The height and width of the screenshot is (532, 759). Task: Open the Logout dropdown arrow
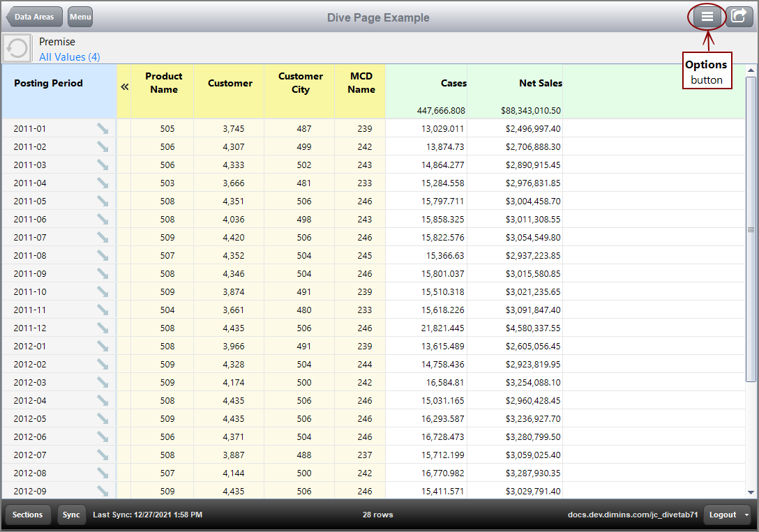tap(747, 515)
